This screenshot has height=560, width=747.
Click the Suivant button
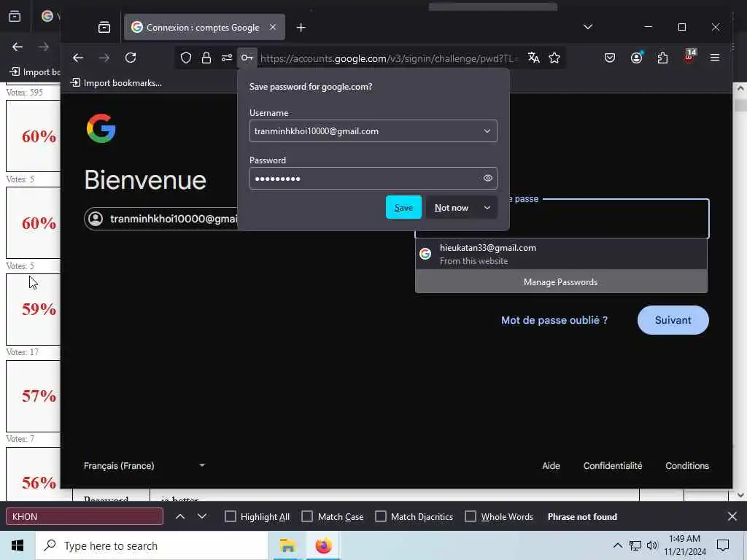673,320
